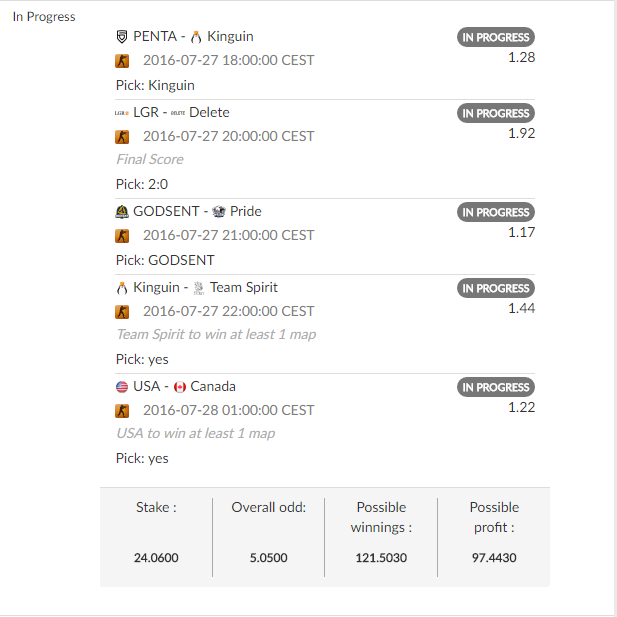The image size is (617, 617).
Task: Click the Canada flag icon
Action: coord(180,387)
